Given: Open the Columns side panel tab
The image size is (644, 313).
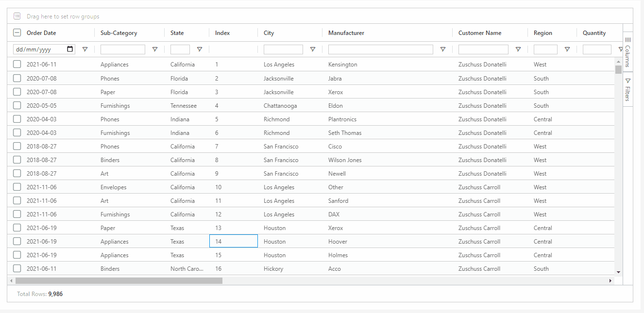Looking at the screenshot, I should click(627, 52).
